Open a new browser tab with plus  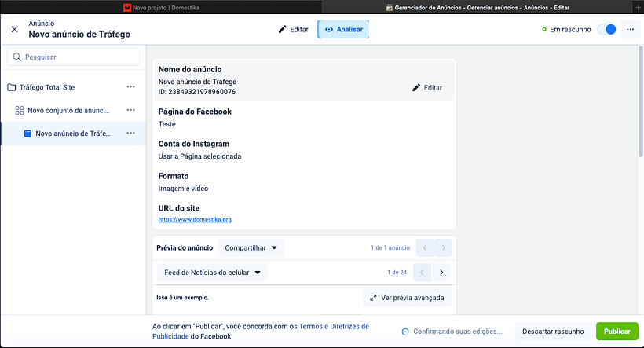(638, 7)
